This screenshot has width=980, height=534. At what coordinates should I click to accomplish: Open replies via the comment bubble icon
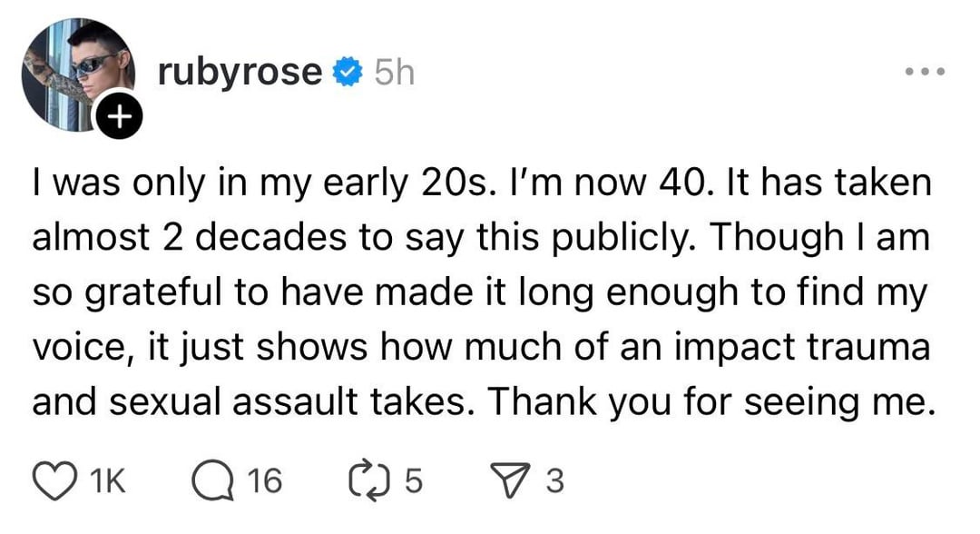(212, 480)
